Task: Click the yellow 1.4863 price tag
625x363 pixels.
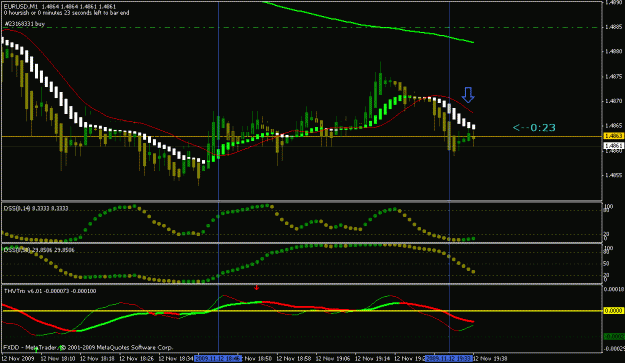Action: [614, 136]
